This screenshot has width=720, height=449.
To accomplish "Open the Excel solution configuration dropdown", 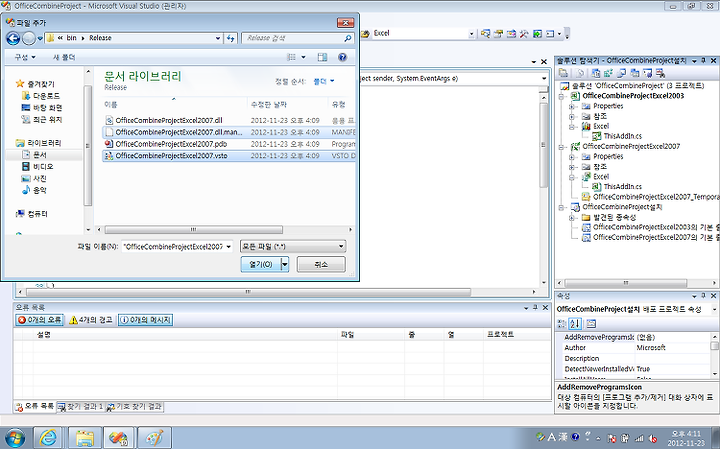I will (x=471, y=34).
